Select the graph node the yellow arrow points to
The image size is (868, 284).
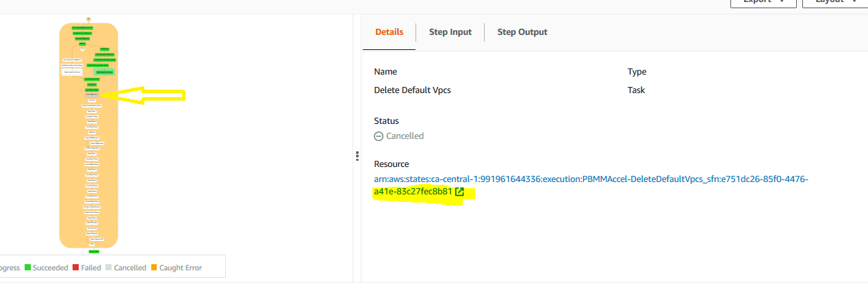click(92, 96)
